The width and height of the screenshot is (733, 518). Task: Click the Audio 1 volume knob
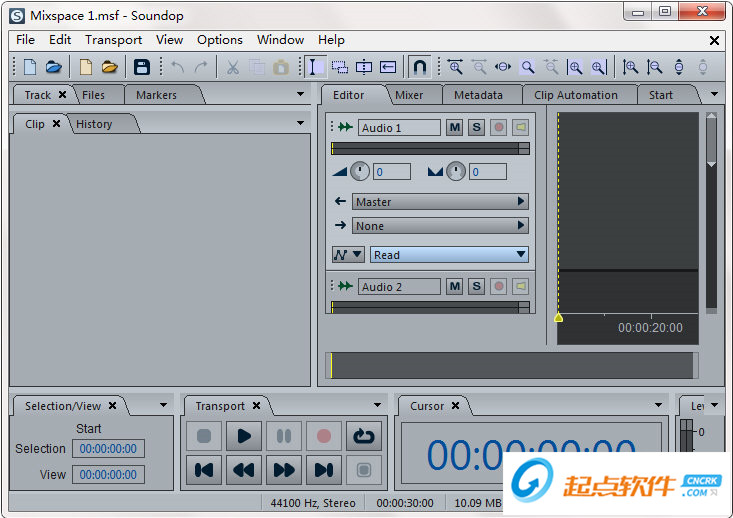(x=360, y=171)
